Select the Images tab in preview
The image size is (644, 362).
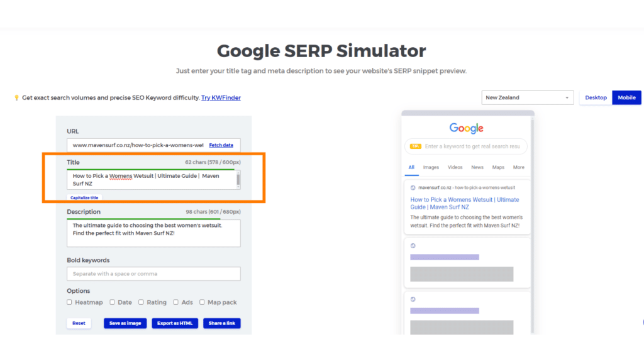[431, 167]
